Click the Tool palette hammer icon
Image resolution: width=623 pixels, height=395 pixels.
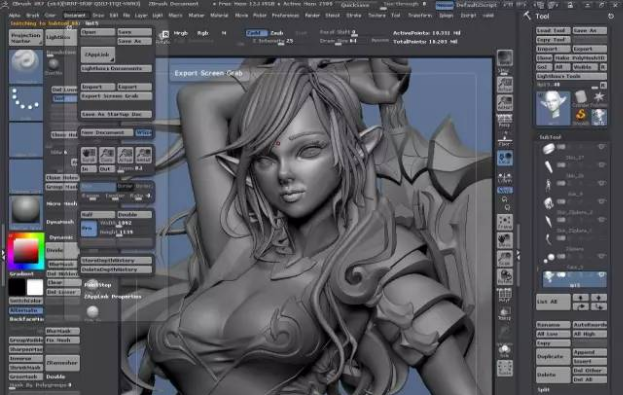pos(527,16)
